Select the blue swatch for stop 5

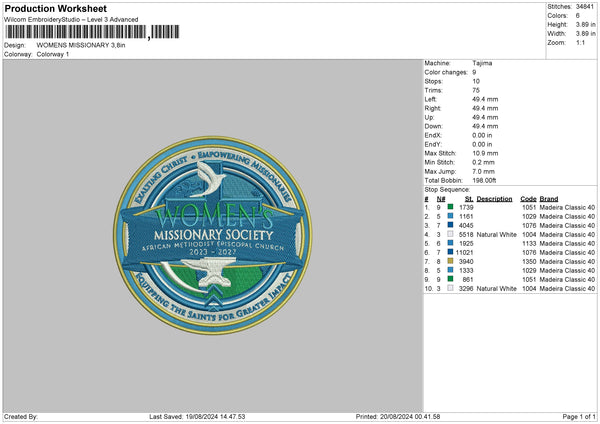tap(450, 243)
